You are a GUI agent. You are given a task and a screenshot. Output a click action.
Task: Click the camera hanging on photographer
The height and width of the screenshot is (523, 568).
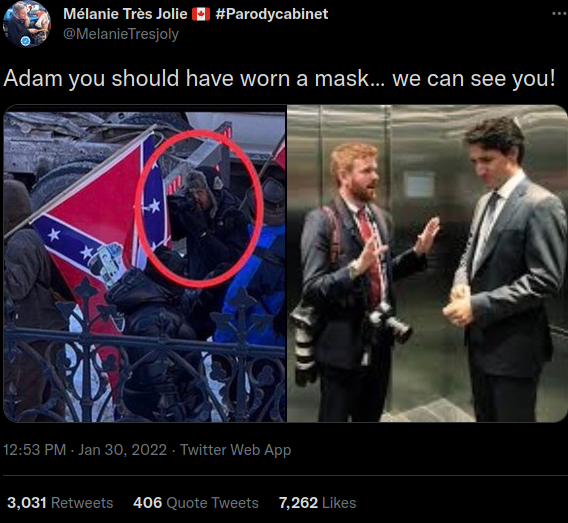point(390,322)
